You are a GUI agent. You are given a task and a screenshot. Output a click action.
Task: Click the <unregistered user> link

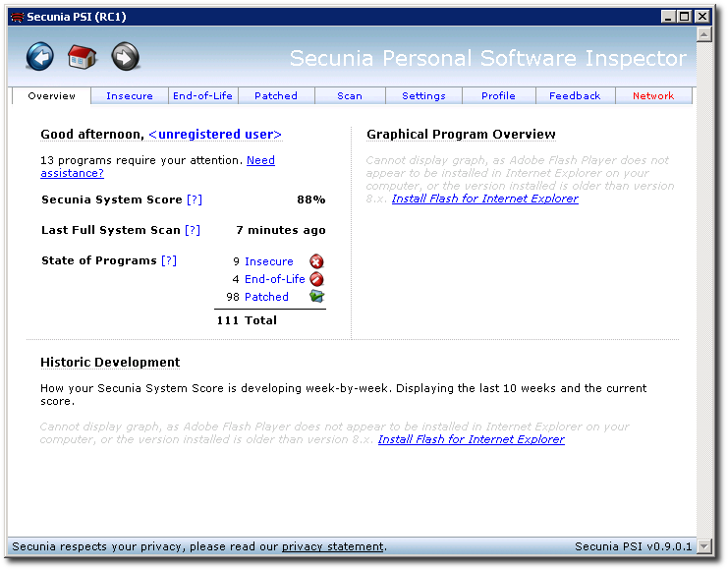215,135
